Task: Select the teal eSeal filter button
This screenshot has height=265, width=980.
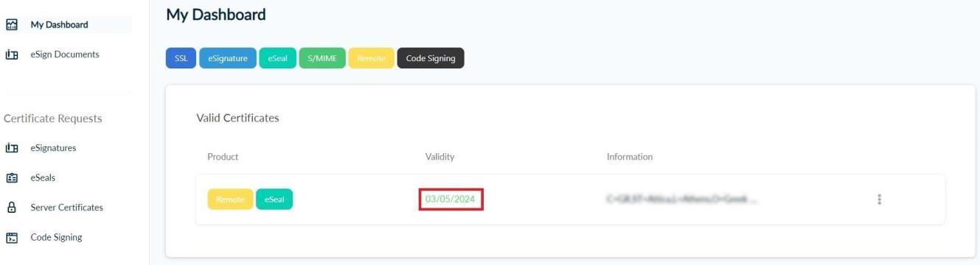Action: (x=277, y=58)
